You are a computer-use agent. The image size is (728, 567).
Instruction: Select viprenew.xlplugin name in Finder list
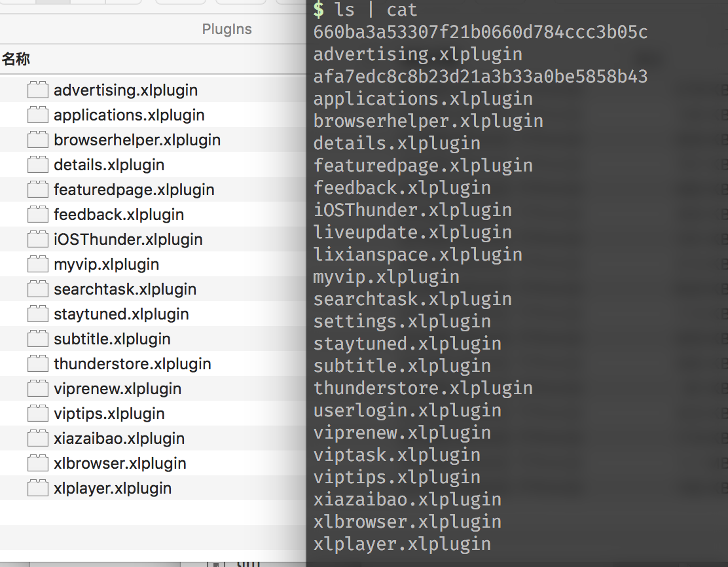point(117,389)
